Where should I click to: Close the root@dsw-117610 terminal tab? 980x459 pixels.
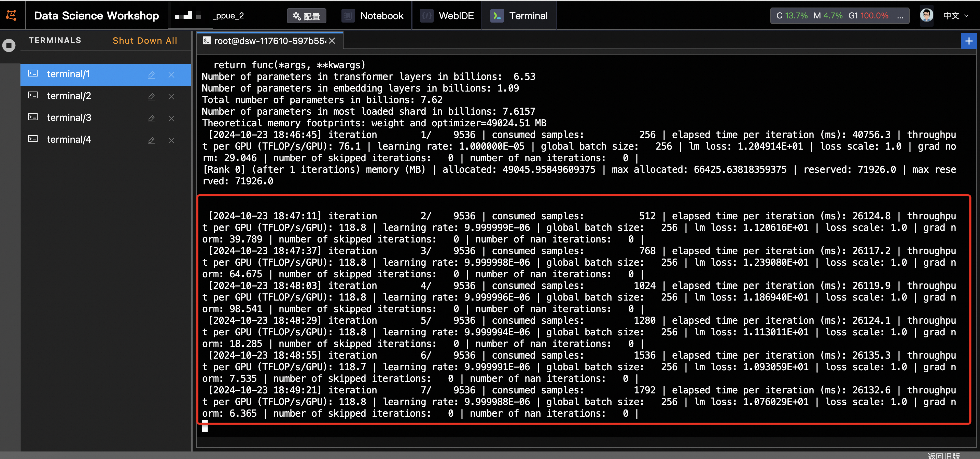pyautogui.click(x=332, y=41)
